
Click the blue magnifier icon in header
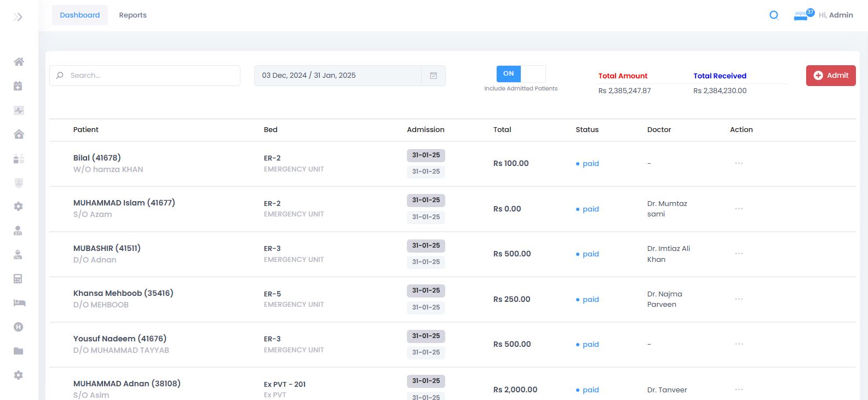(774, 15)
